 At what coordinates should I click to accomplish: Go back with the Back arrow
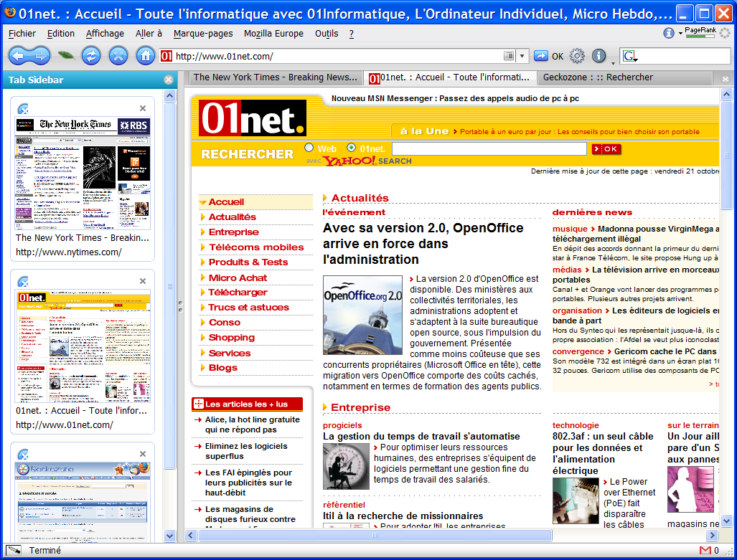pos(18,57)
